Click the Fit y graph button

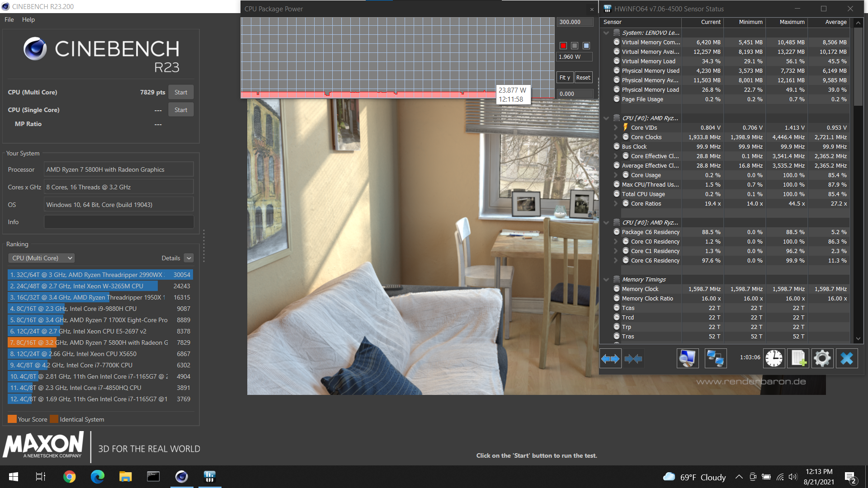pyautogui.click(x=565, y=77)
